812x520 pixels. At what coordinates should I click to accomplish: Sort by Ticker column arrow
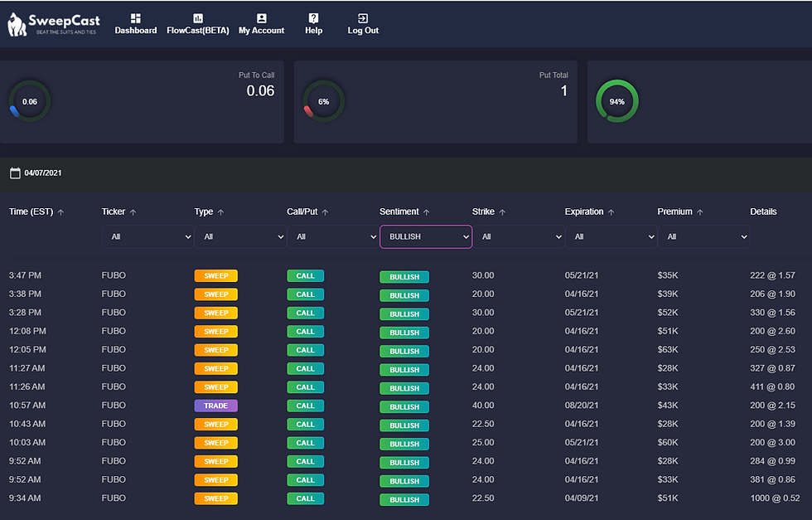click(x=133, y=212)
